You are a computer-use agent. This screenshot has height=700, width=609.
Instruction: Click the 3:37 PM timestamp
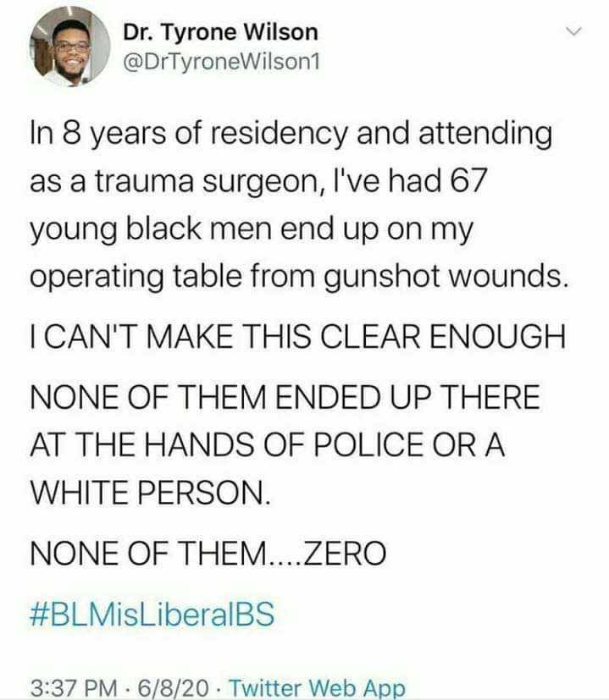pyautogui.click(x=74, y=688)
